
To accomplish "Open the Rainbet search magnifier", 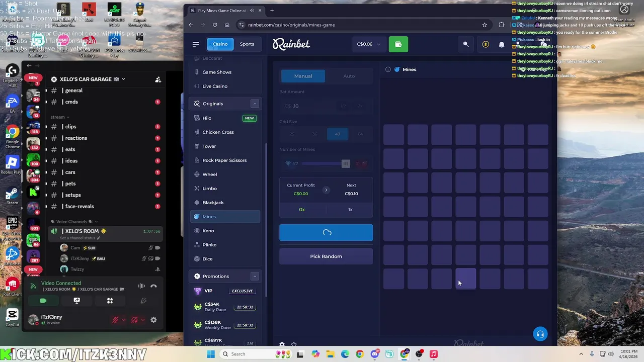I will pos(466,44).
